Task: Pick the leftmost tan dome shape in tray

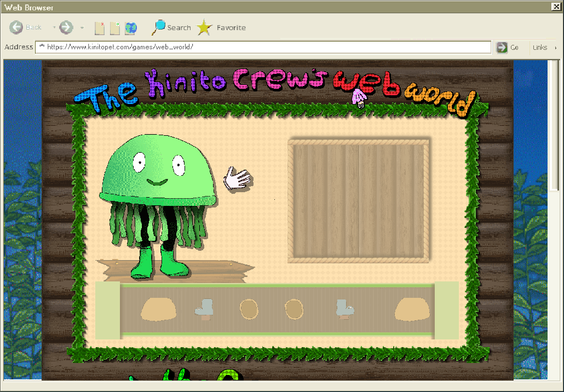Action: (158, 309)
